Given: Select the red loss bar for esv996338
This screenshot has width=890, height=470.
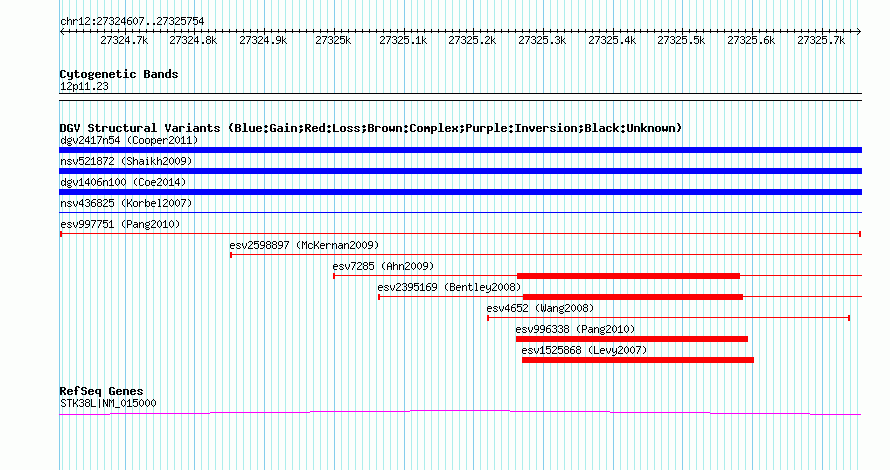Looking at the screenshot, I should (632, 339).
